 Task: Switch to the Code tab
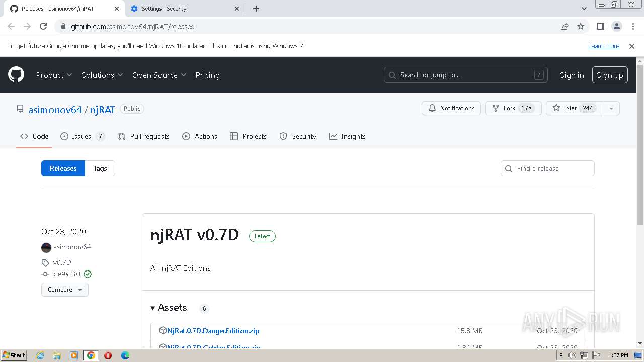pyautogui.click(x=34, y=136)
